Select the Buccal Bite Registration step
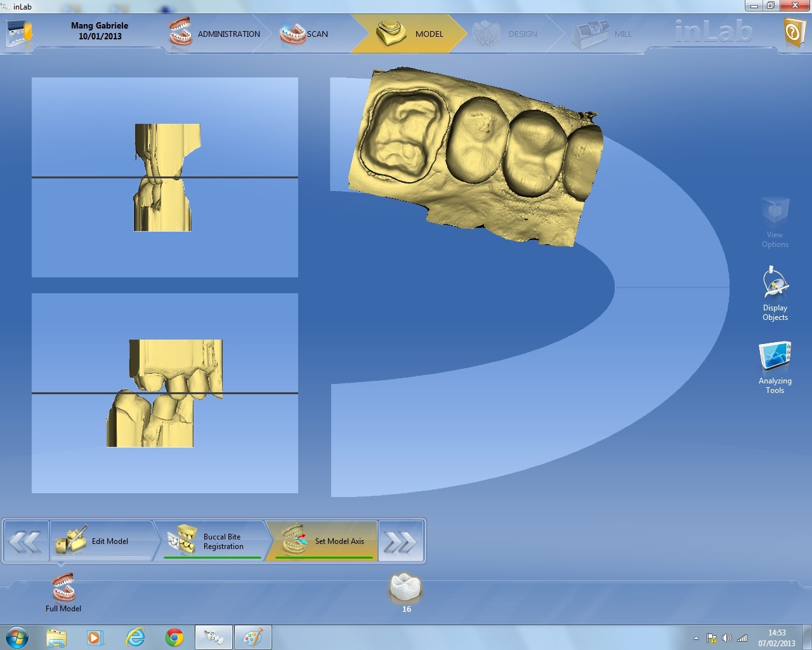 (x=213, y=541)
